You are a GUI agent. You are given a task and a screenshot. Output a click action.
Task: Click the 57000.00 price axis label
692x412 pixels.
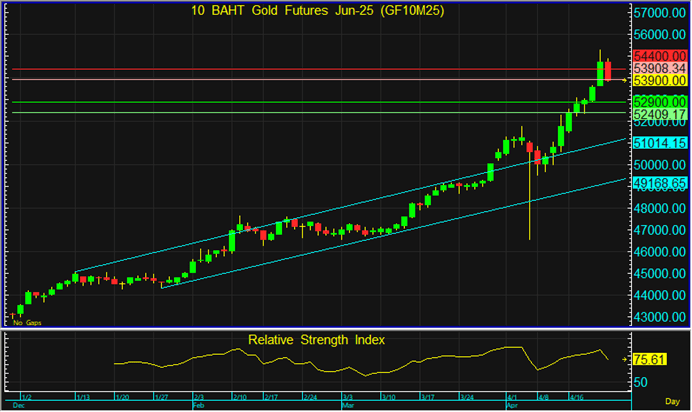[658, 14]
